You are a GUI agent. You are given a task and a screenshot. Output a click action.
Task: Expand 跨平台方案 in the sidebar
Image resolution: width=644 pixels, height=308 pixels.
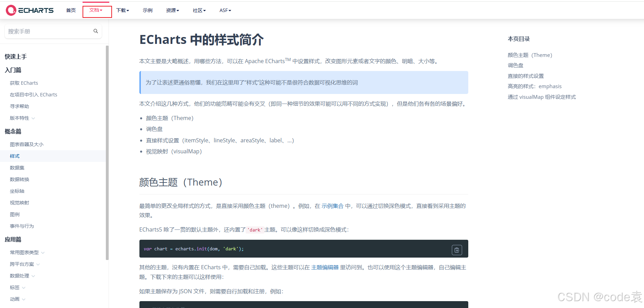[x=25, y=264]
